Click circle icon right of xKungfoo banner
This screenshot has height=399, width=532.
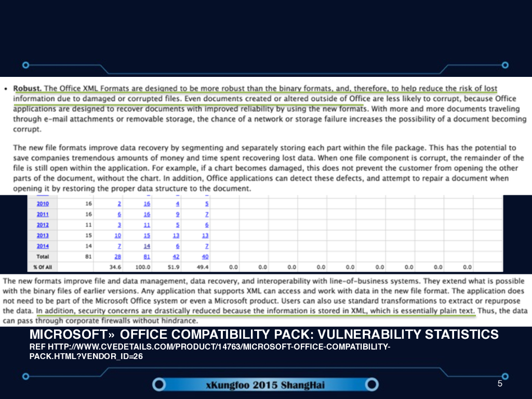tap(371, 384)
